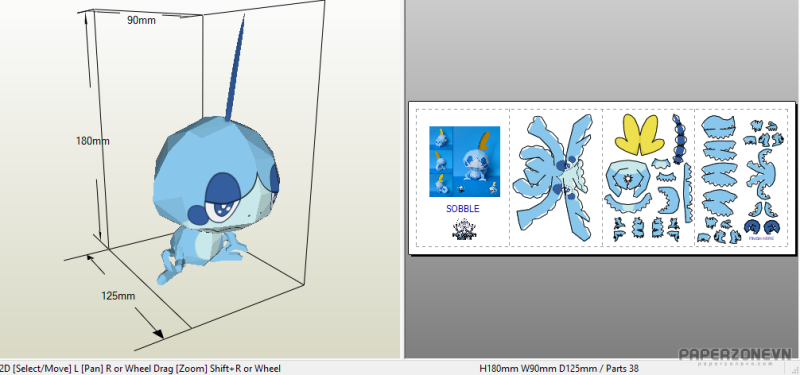The image size is (800, 375).
Task: Select the 180mm height dimension label
Action: click(x=92, y=141)
